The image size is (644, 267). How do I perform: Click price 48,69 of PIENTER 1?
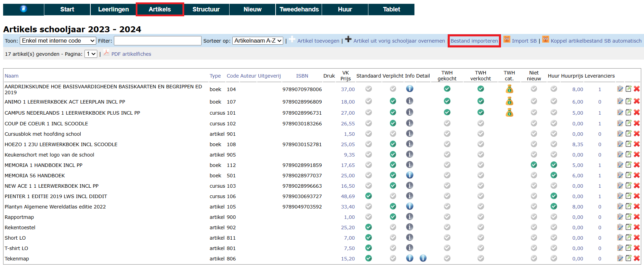(348, 196)
